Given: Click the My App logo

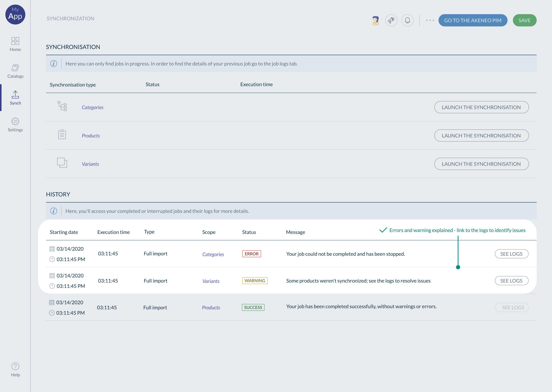Looking at the screenshot, I should 15,15.
